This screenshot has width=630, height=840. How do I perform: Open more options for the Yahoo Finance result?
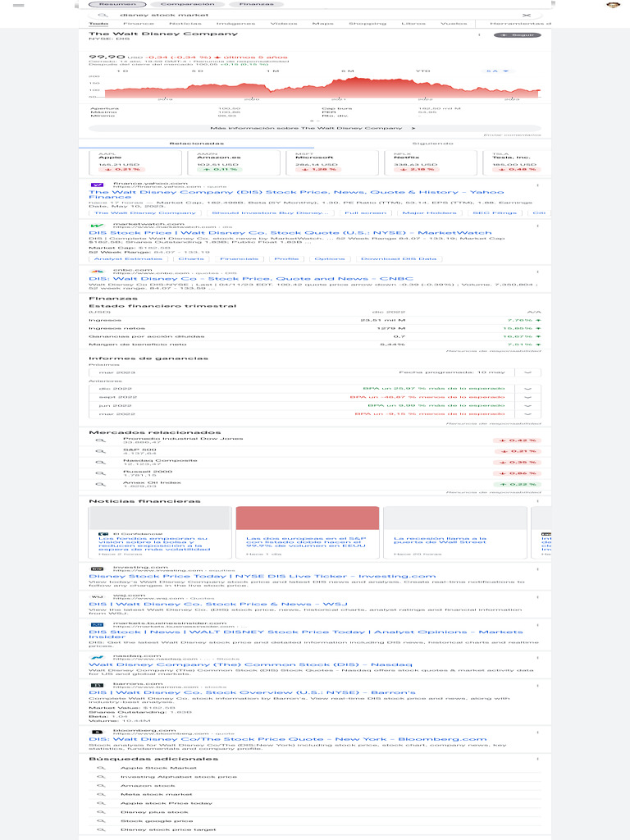(537, 185)
